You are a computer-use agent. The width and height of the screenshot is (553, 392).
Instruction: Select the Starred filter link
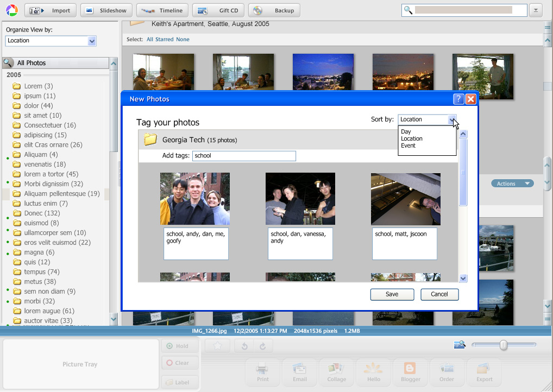coord(165,40)
